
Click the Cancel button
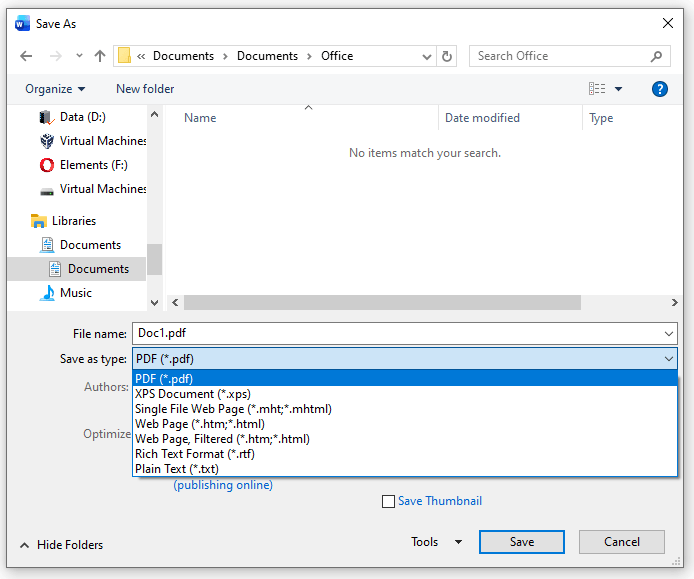(x=622, y=542)
